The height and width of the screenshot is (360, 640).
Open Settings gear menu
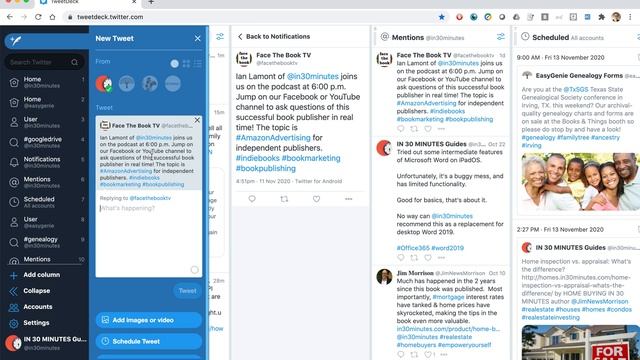[x=29, y=322]
